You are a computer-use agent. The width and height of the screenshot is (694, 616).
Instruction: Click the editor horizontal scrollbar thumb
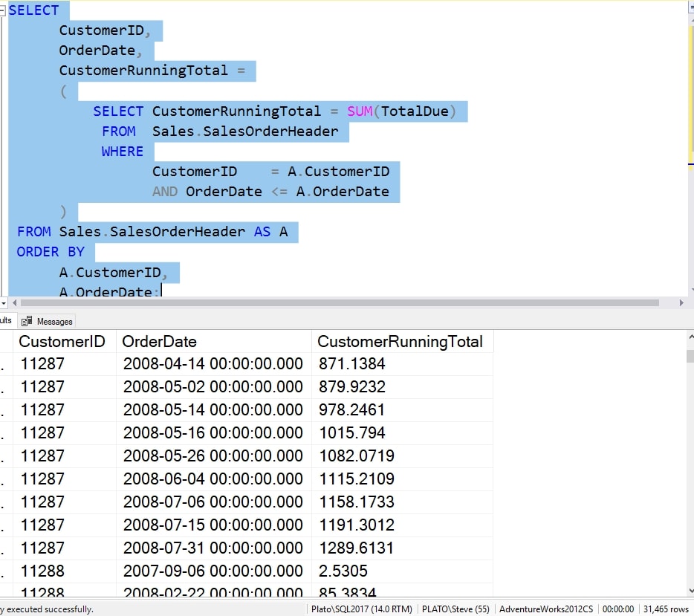pos(339,303)
